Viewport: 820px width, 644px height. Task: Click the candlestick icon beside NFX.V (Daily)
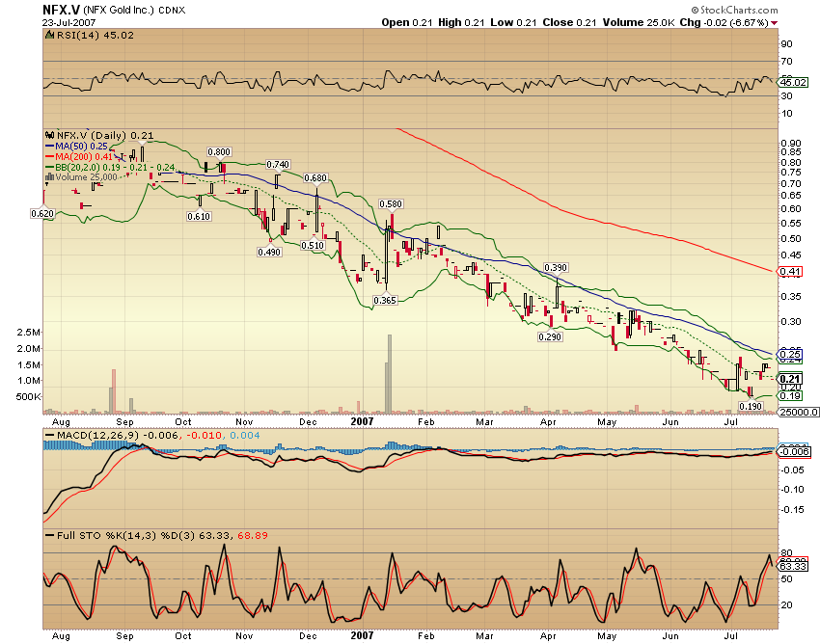(x=47, y=137)
